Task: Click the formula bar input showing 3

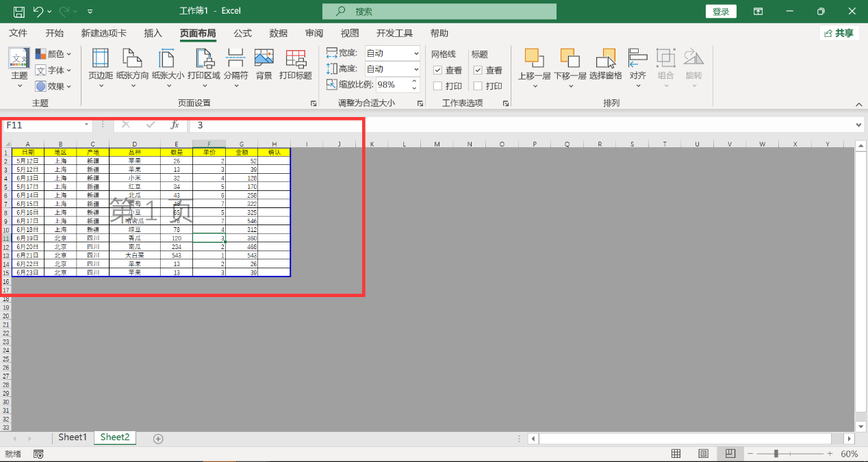Action: [520, 125]
